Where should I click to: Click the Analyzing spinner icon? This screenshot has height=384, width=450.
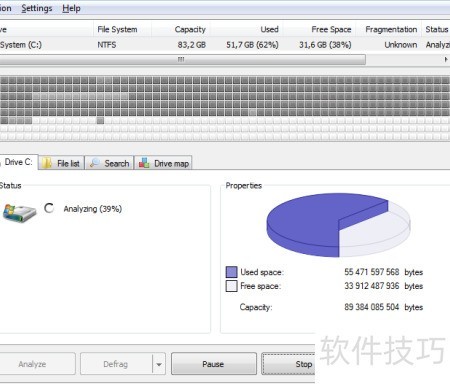click(x=49, y=208)
